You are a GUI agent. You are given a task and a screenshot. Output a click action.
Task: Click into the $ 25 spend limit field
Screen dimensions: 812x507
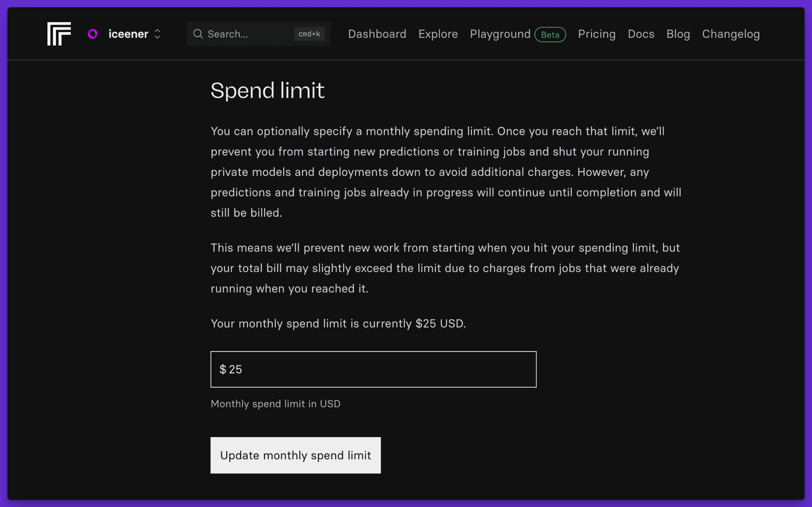[373, 369]
